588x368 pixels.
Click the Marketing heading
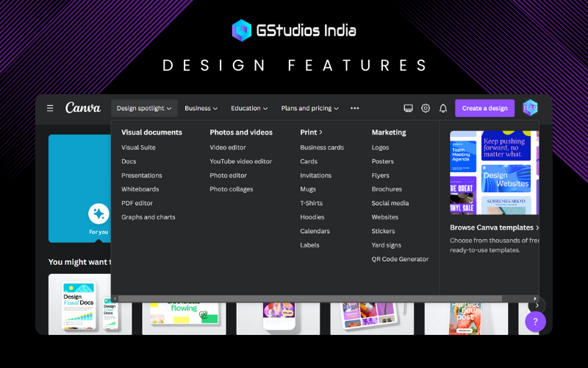[389, 132]
